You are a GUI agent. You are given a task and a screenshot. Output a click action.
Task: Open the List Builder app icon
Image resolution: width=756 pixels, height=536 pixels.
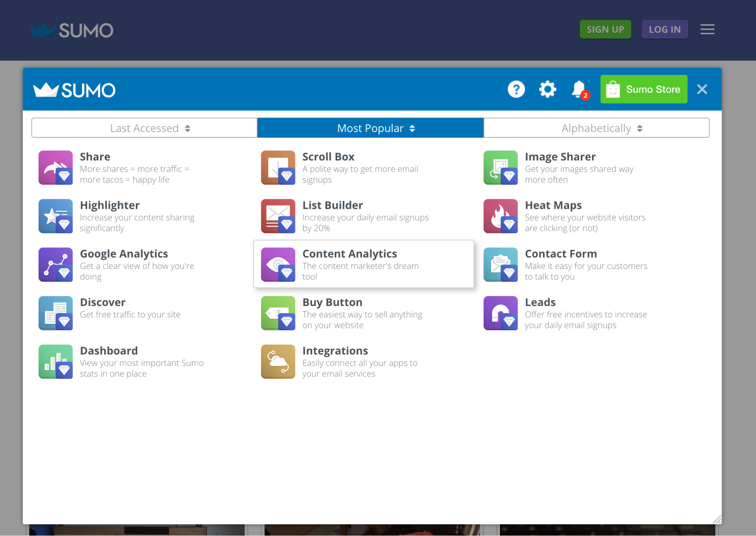click(x=278, y=216)
